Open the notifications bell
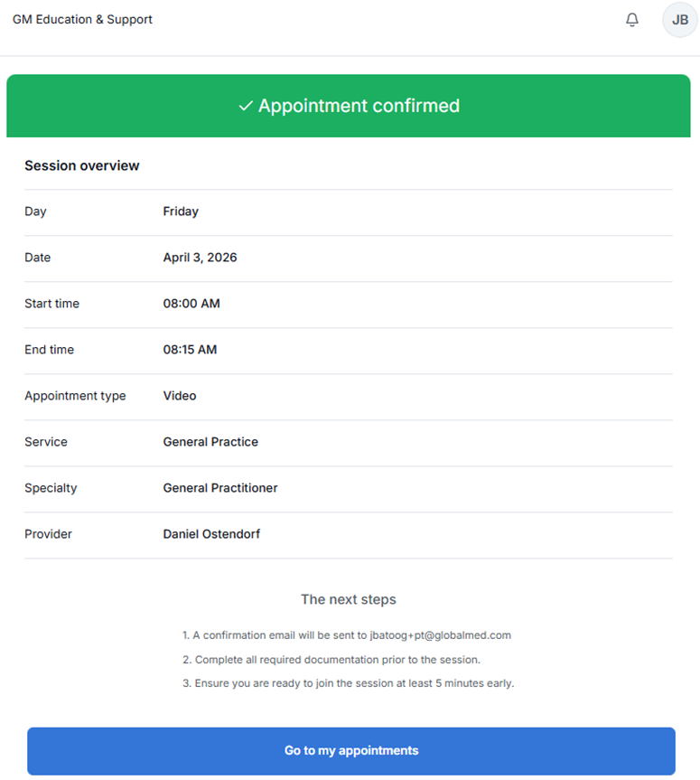The height and width of the screenshot is (780, 700). [x=632, y=20]
